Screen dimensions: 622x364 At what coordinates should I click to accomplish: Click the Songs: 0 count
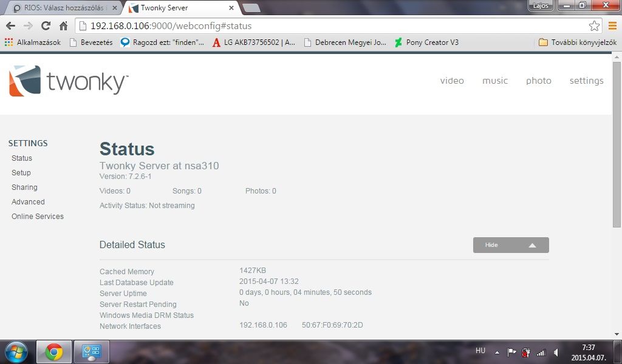[x=187, y=191]
